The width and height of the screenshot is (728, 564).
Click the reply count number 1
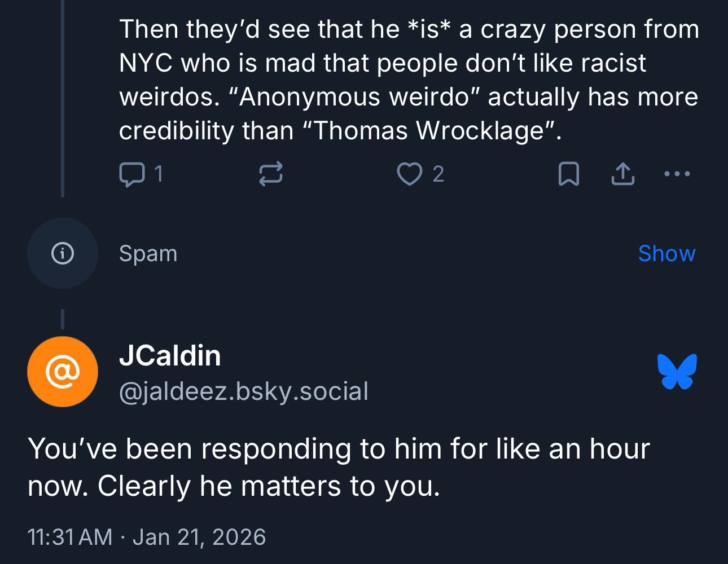click(x=159, y=174)
